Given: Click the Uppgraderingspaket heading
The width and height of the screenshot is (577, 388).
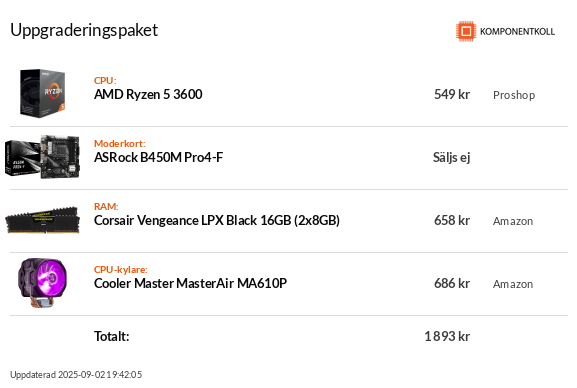Looking at the screenshot, I should [x=84, y=30].
